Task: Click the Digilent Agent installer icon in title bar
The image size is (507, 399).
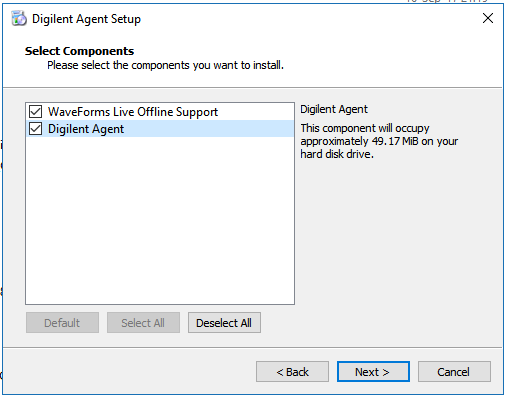Action: [x=19, y=18]
